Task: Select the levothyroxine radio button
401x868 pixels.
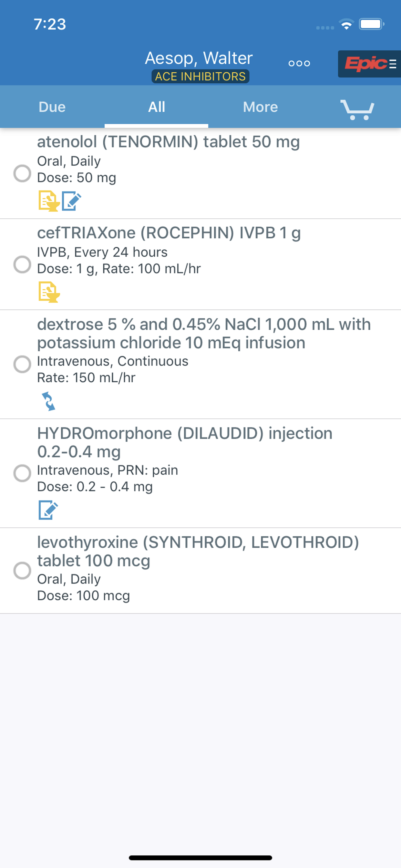Action: click(22, 571)
